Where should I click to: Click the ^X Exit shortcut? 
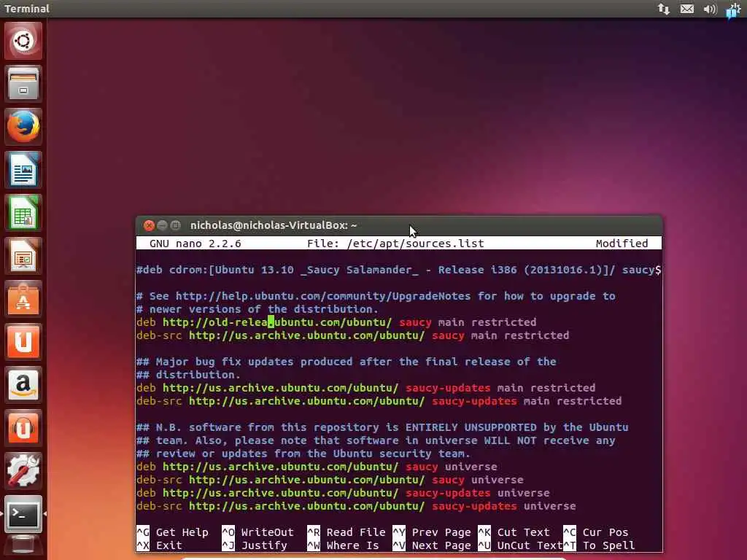click(159, 545)
